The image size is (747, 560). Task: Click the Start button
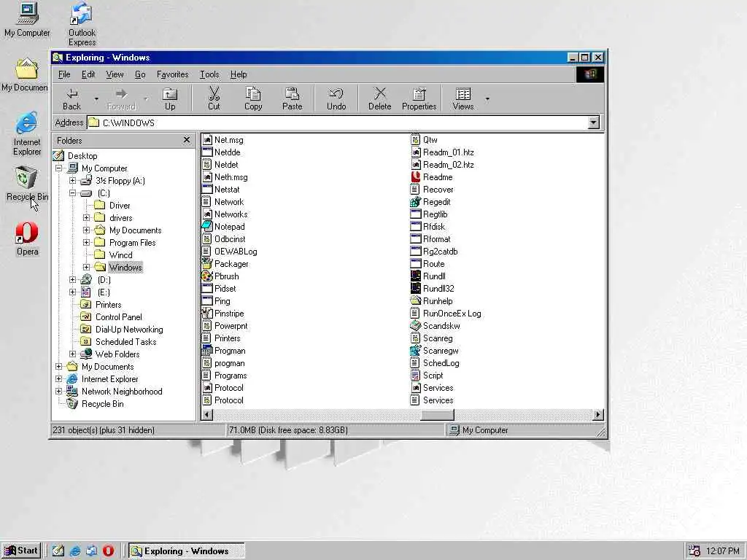tap(21, 551)
